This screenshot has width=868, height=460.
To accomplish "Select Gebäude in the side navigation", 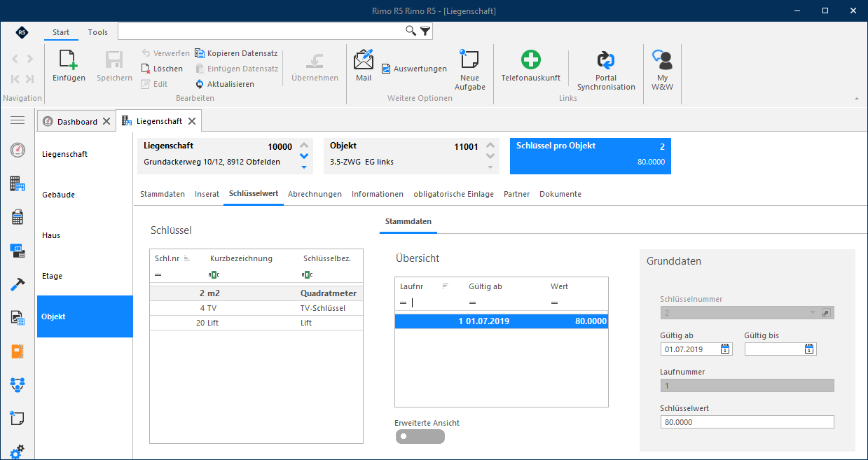I will click(x=85, y=195).
